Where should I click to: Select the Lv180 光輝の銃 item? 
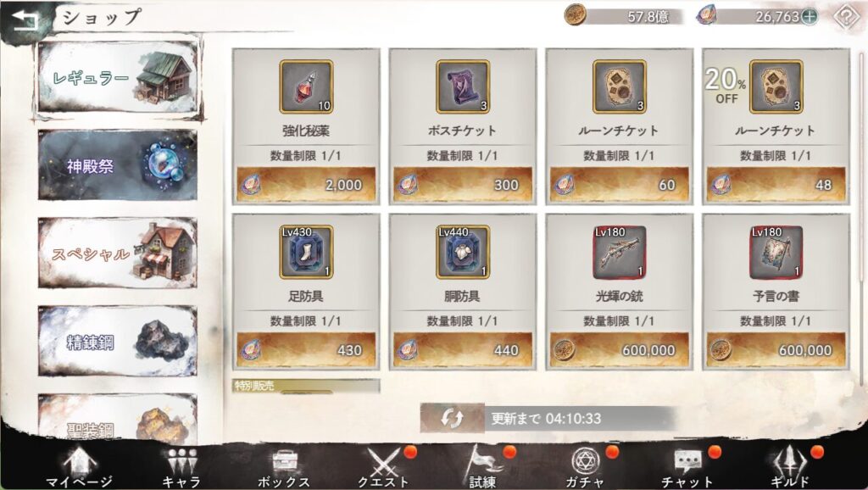(620, 292)
